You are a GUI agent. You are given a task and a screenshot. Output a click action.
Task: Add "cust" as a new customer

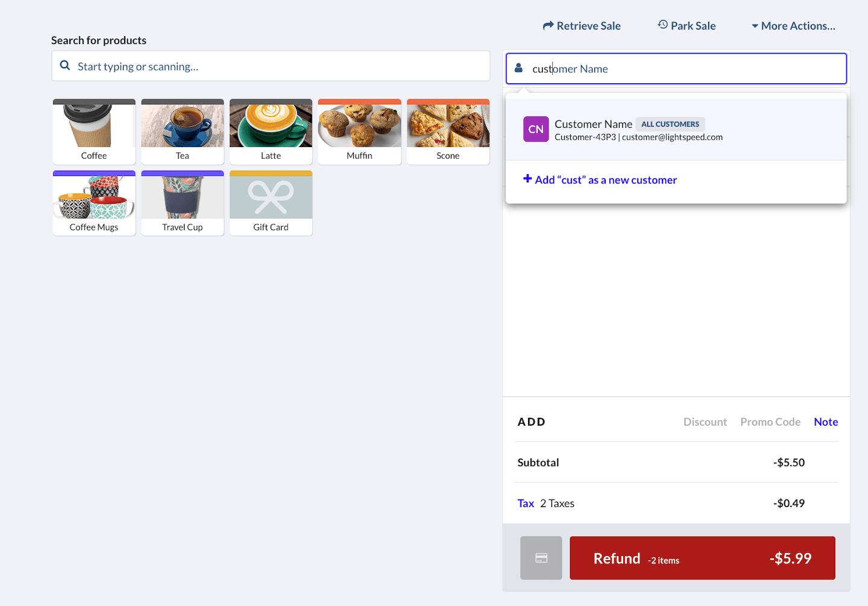point(605,180)
